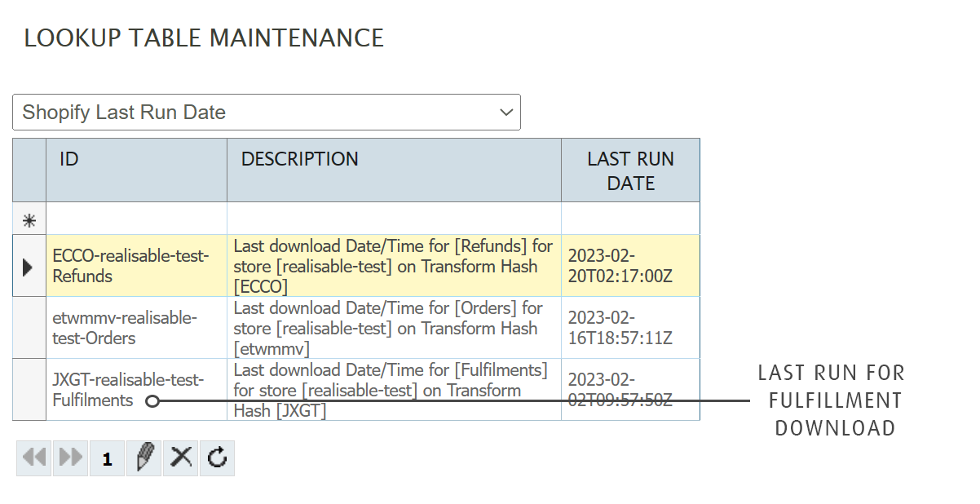Click the asterisk new row indicator
The width and height of the screenshot is (980, 504).
click(x=29, y=219)
